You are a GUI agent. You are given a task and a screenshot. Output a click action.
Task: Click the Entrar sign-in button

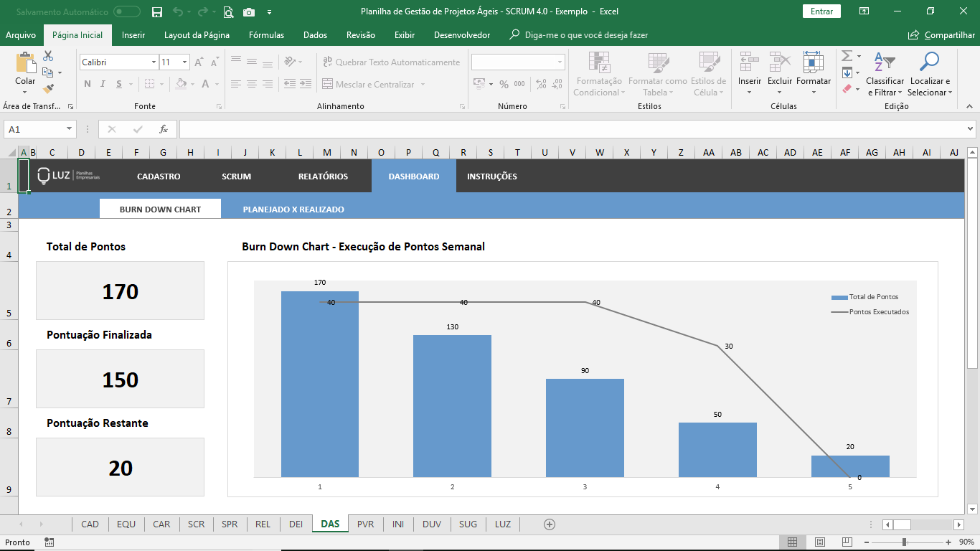pos(821,11)
